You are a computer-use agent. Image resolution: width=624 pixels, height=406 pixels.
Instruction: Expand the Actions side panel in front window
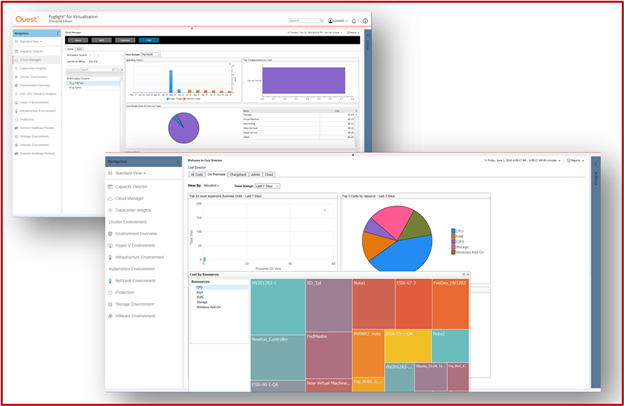coord(596,164)
